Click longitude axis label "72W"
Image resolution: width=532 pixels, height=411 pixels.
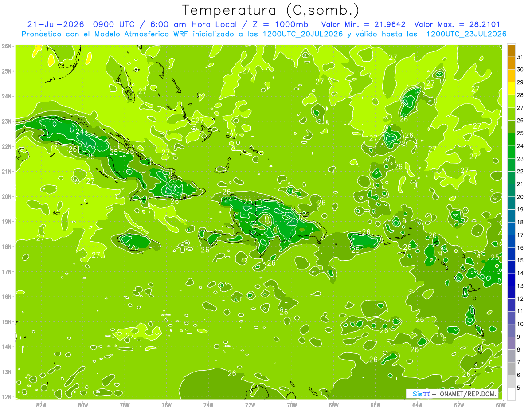[x=250, y=405]
